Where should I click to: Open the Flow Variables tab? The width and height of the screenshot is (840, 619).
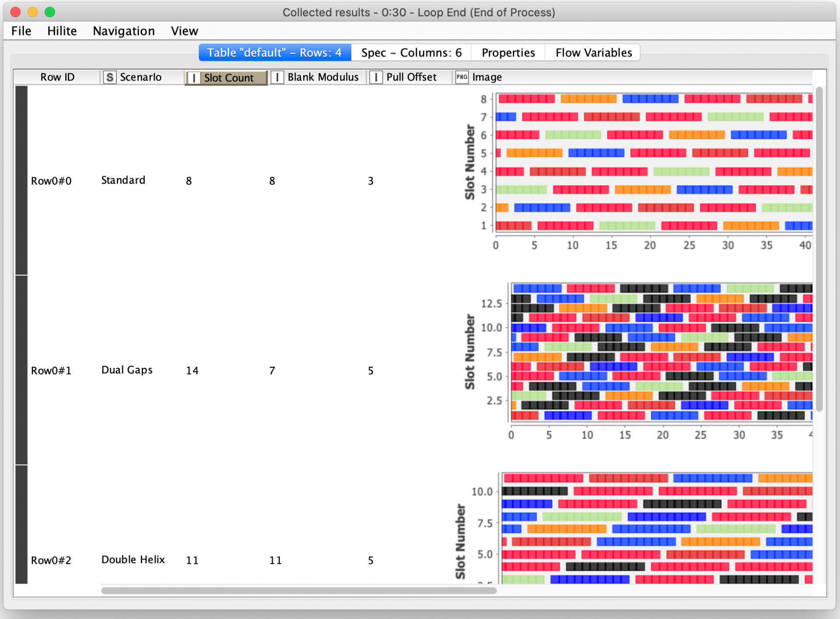point(593,52)
